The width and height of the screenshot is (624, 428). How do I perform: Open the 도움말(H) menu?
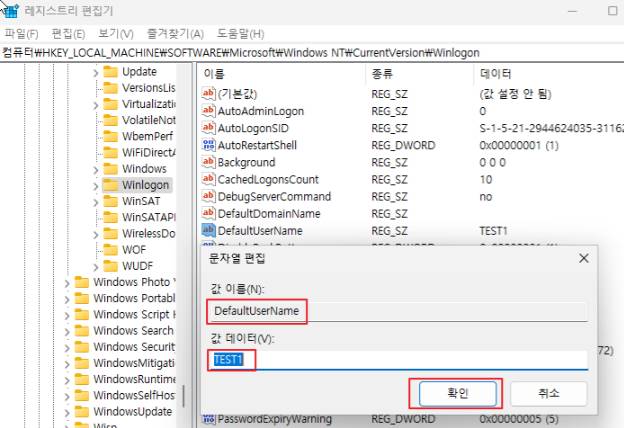[x=240, y=34]
